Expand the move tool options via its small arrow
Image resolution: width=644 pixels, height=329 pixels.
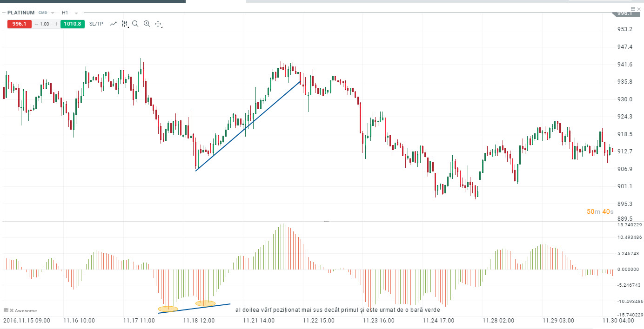[162, 27]
